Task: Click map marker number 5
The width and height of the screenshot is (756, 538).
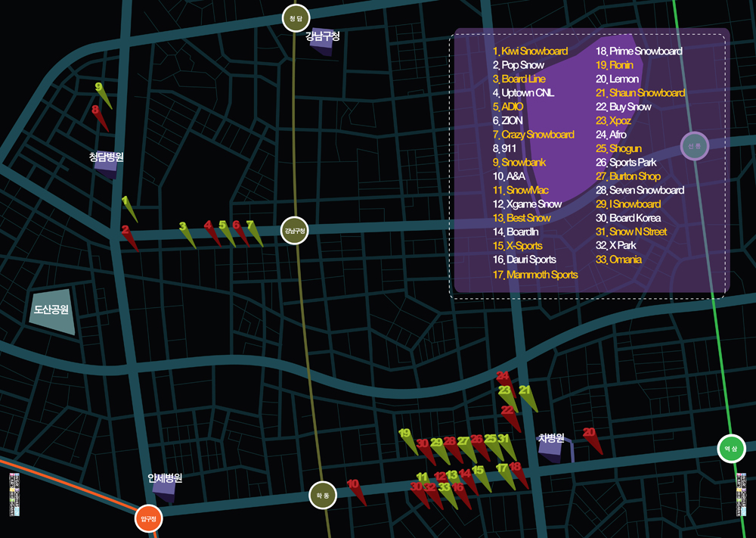Action: click(x=227, y=234)
